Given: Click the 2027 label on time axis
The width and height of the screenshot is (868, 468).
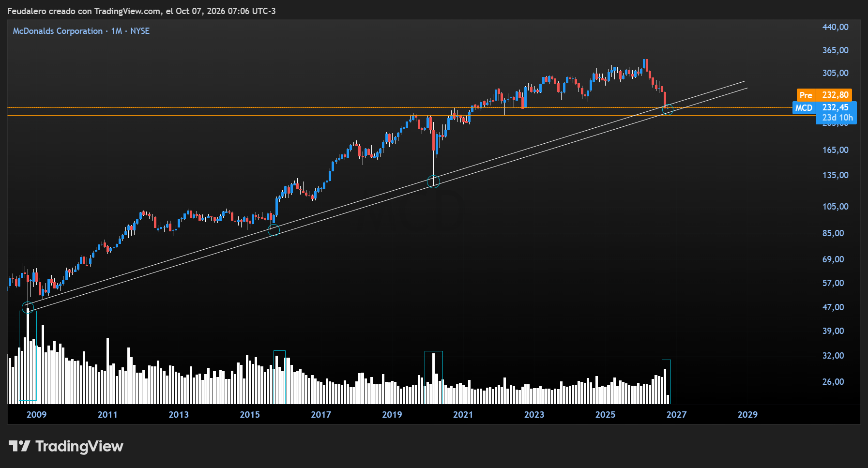Looking at the screenshot, I should point(677,415).
